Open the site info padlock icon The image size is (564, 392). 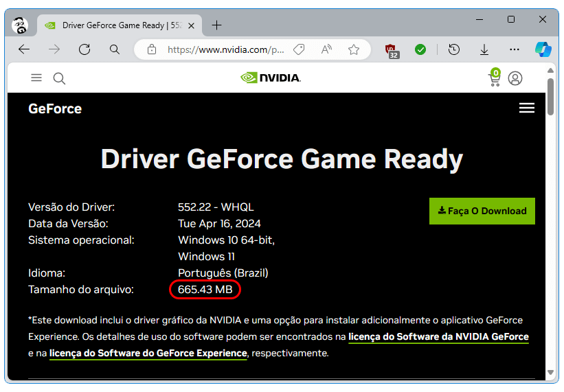tap(152, 49)
